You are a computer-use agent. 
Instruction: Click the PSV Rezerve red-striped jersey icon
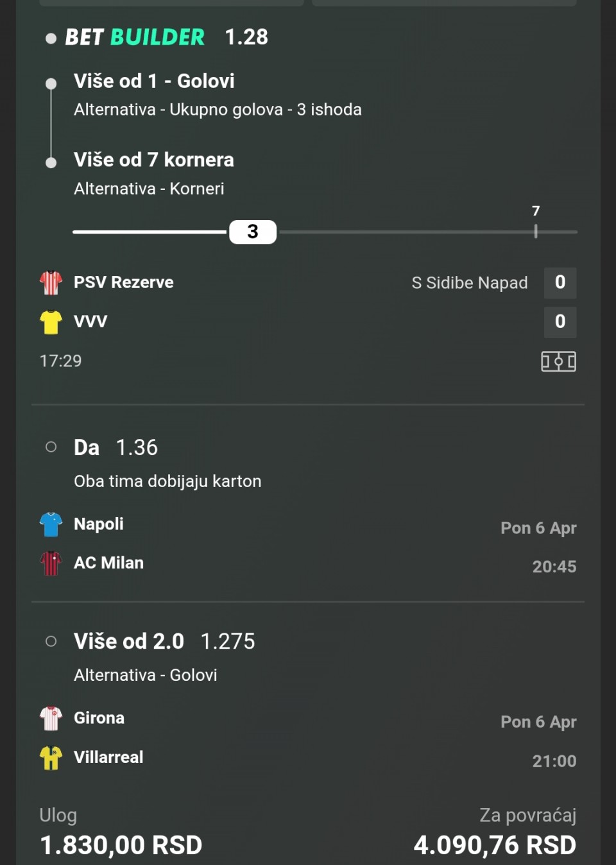tap(51, 282)
